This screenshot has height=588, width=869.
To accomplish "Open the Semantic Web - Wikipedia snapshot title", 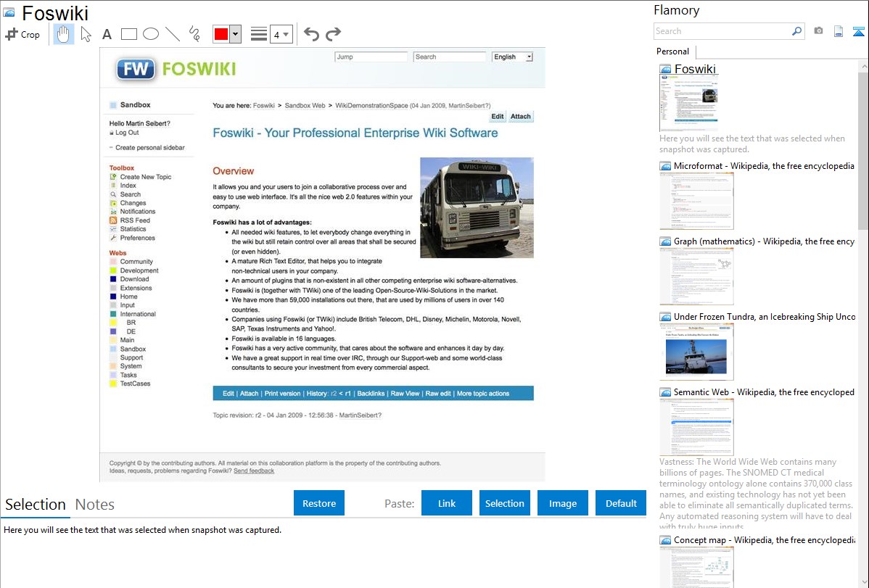I will tap(764, 392).
